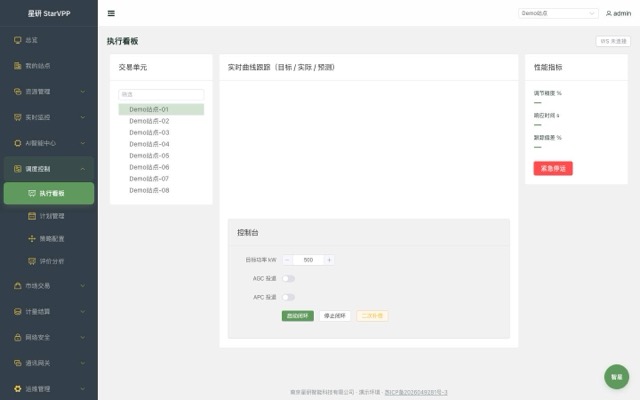Viewport: 640px width, 400px height.
Task: Select Demo站点-03 in the unit tree
Action: (x=161, y=133)
